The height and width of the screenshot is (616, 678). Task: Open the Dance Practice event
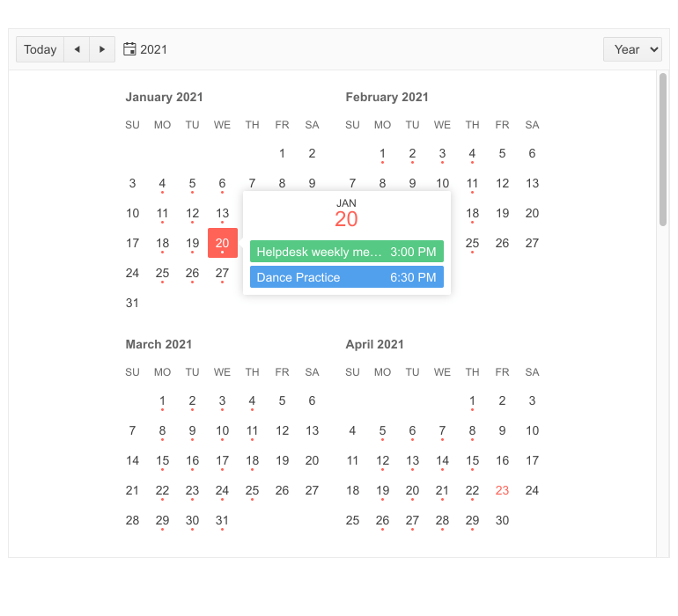(347, 277)
